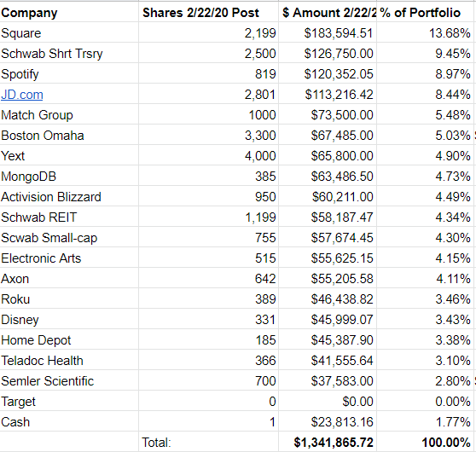Select the Schwab REIT cell
The image size is (476, 452).
(69, 217)
